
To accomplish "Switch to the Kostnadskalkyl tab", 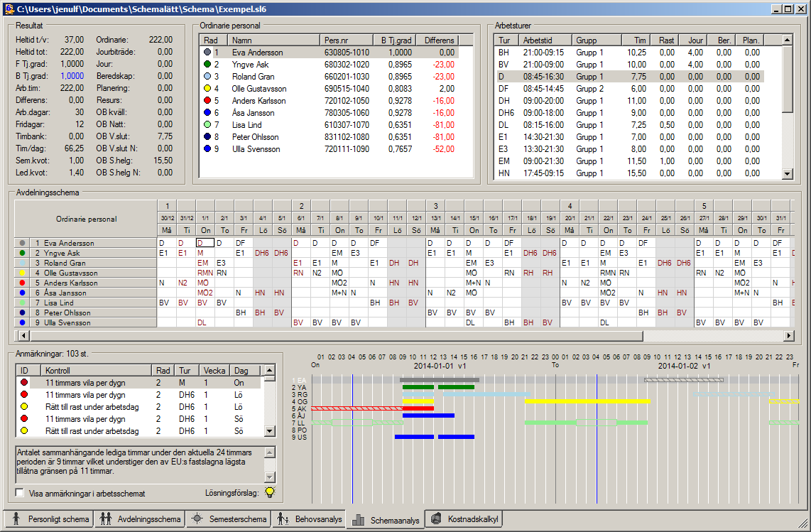I will point(464,519).
